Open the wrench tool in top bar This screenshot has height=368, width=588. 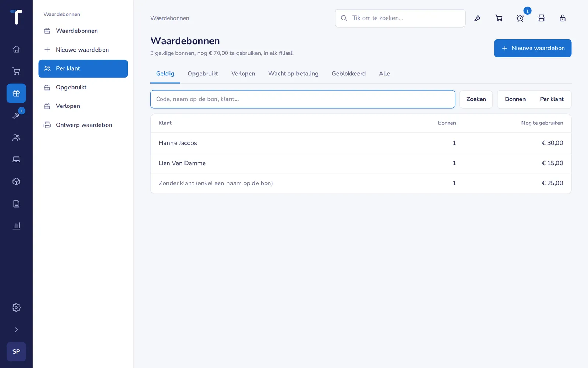pos(477,18)
